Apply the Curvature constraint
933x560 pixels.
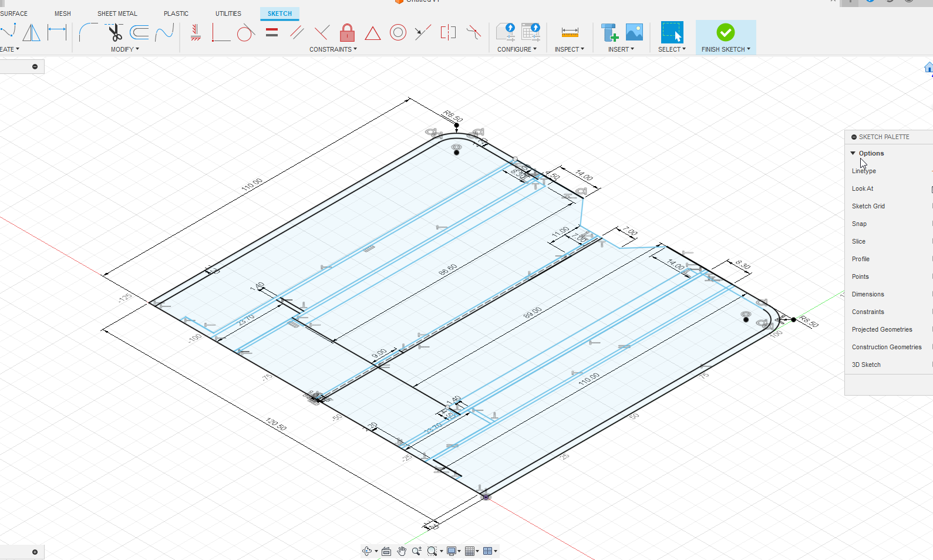473,32
